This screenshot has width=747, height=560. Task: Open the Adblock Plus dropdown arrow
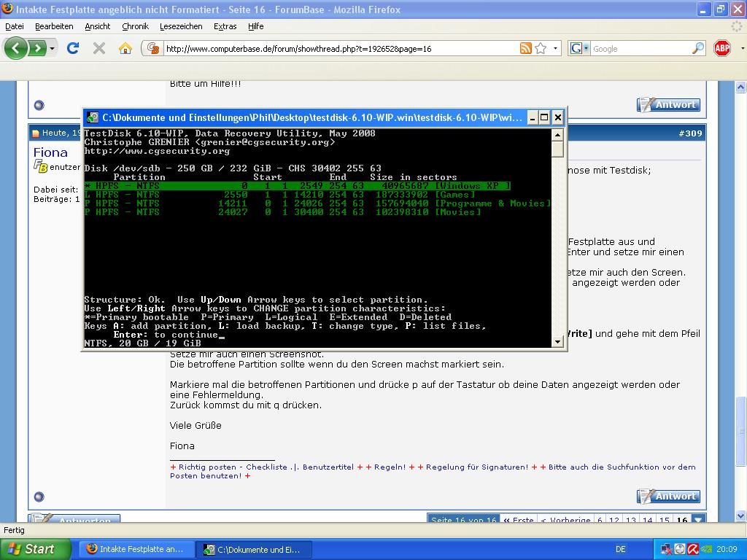pyautogui.click(x=742, y=49)
